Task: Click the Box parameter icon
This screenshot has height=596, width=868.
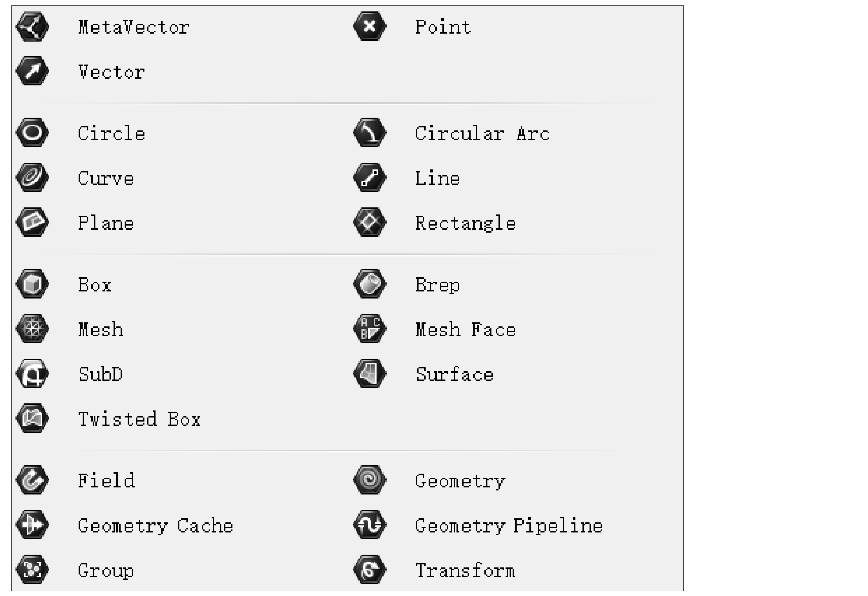Action: 32,284
